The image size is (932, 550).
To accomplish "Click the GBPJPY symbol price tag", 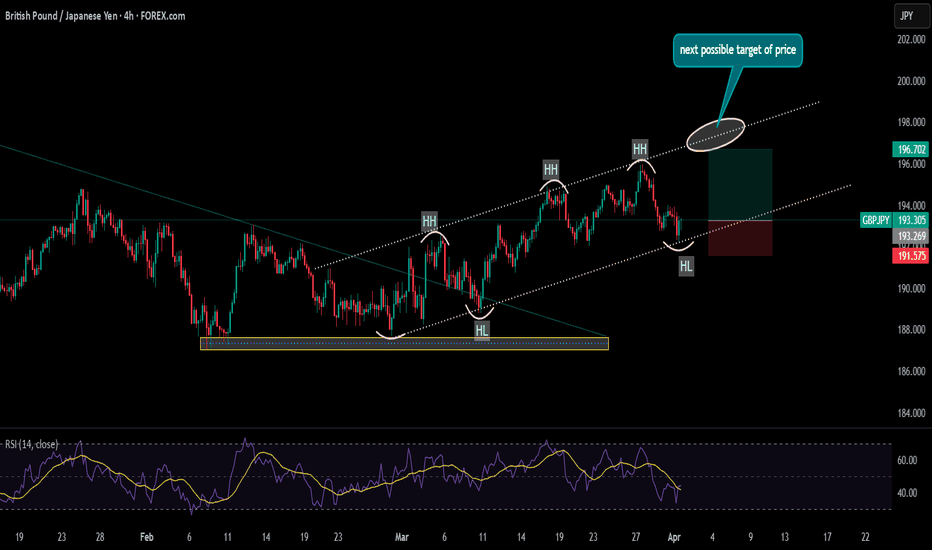I will pyautogui.click(x=876, y=220).
